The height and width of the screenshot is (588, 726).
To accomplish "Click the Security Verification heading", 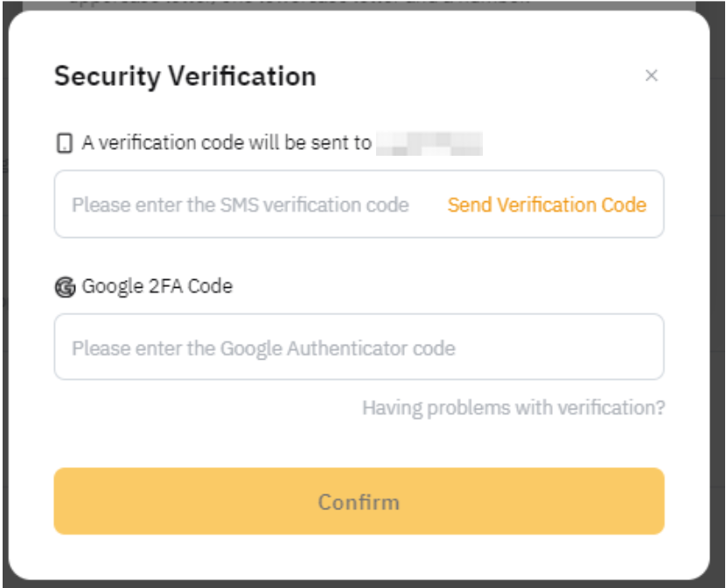I will [x=185, y=76].
